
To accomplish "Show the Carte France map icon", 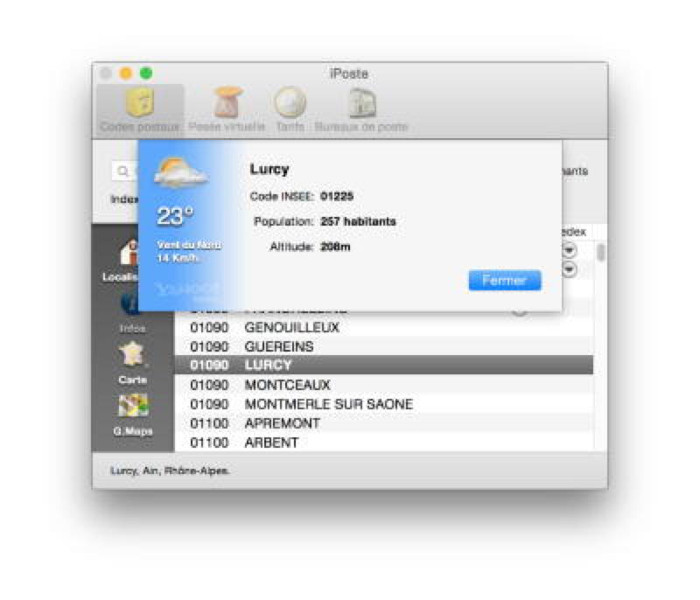I will [132, 355].
